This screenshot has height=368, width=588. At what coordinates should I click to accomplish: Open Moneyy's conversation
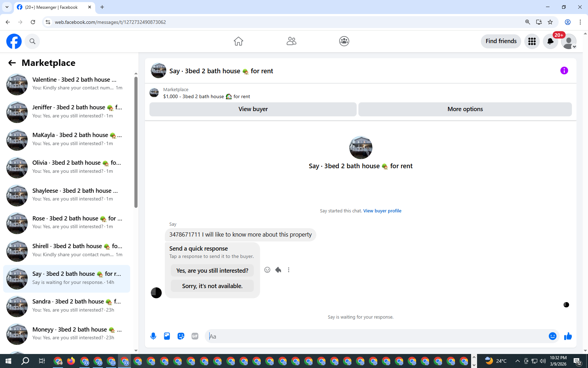click(66, 334)
